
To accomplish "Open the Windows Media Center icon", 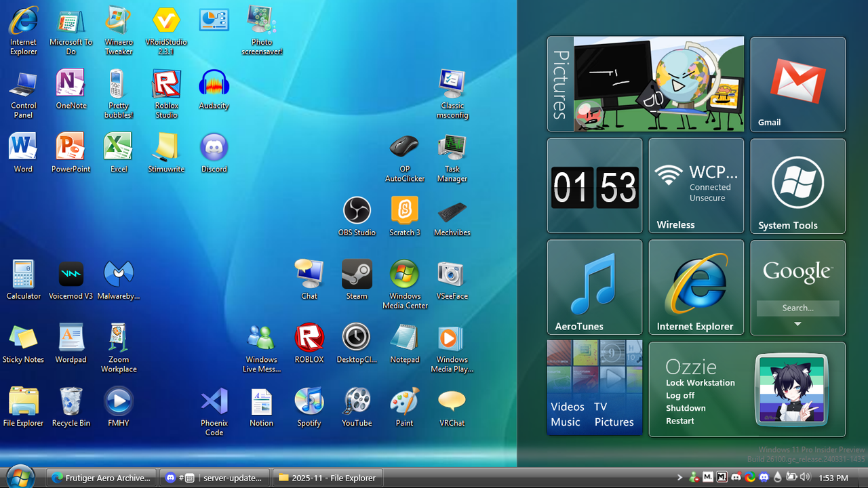I will coord(405,285).
